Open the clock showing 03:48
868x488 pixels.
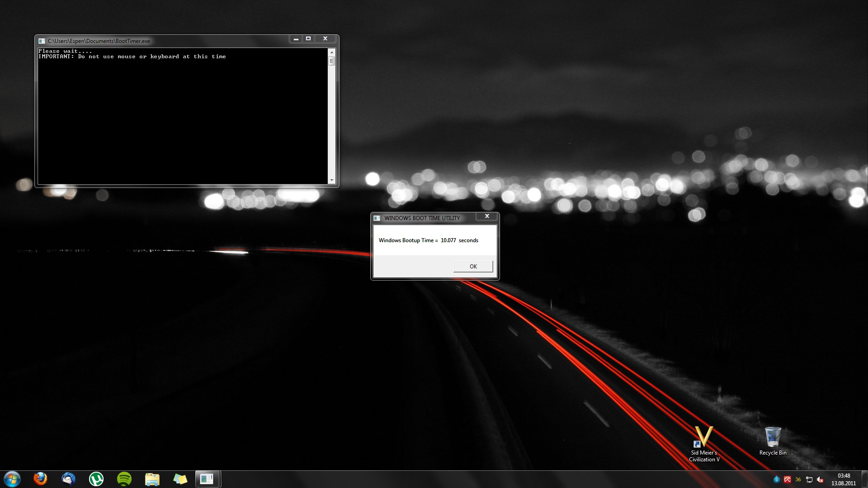(844, 479)
